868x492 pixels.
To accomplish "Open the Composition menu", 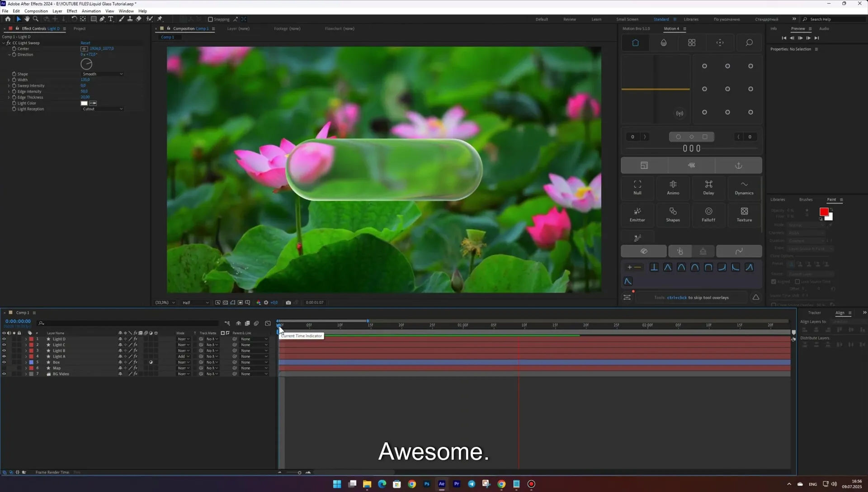I will [36, 11].
